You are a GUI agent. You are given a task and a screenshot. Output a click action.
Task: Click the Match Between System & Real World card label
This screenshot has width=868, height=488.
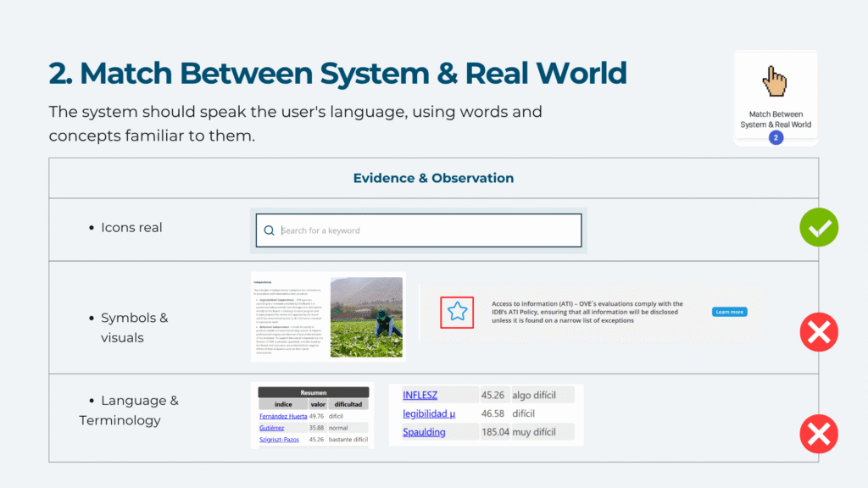[775, 119]
